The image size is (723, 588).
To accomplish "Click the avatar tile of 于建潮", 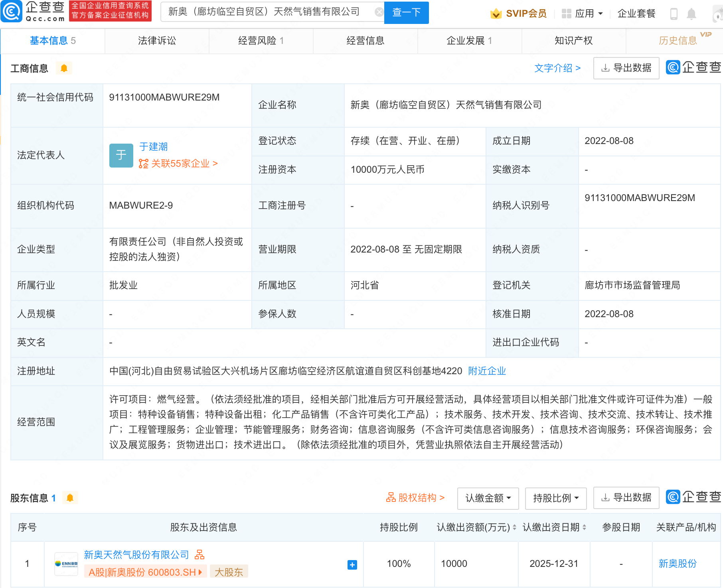I will [121, 155].
